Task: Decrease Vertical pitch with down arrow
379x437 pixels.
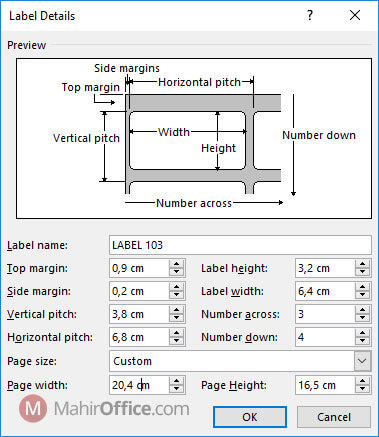Action: pos(176,318)
